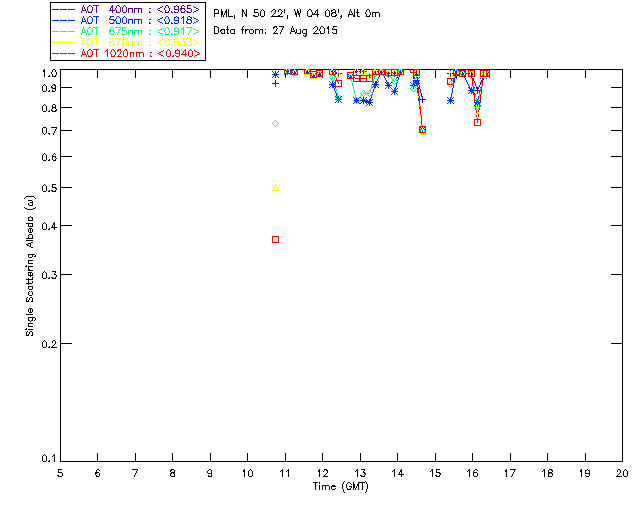Click the AOT 500nm legend entry
Image resolution: width=640 pixels, height=512 pixels.
point(126,20)
